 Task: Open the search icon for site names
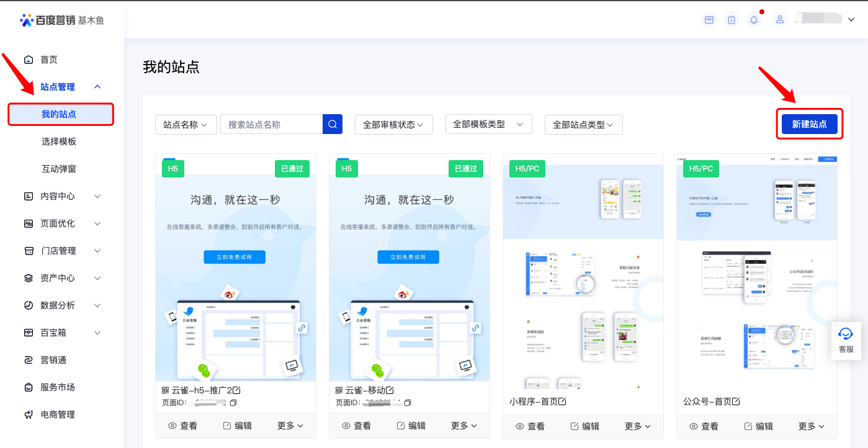tap(332, 124)
